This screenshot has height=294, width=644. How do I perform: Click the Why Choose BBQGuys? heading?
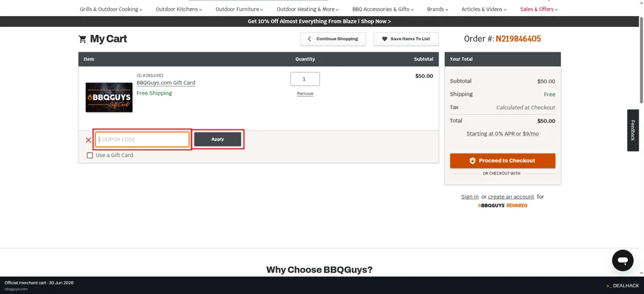tap(319, 270)
